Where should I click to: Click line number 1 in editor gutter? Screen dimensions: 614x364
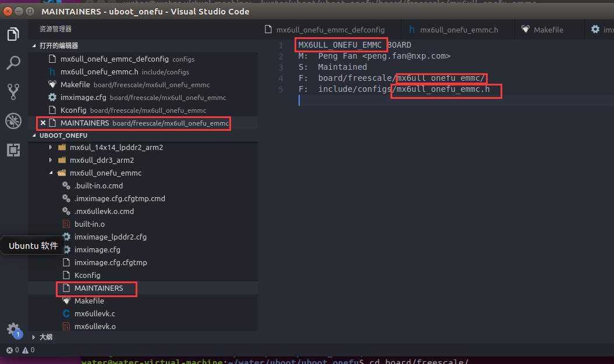(x=281, y=45)
